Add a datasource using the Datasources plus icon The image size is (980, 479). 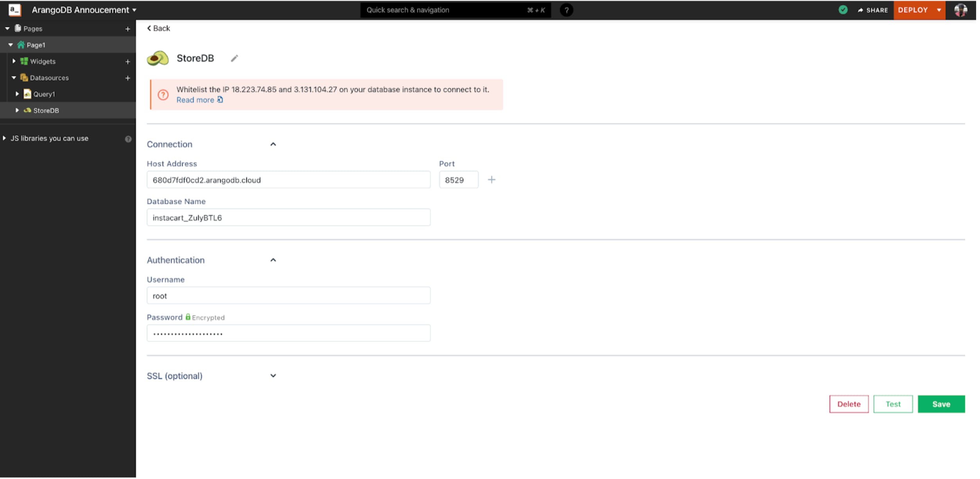coord(127,78)
